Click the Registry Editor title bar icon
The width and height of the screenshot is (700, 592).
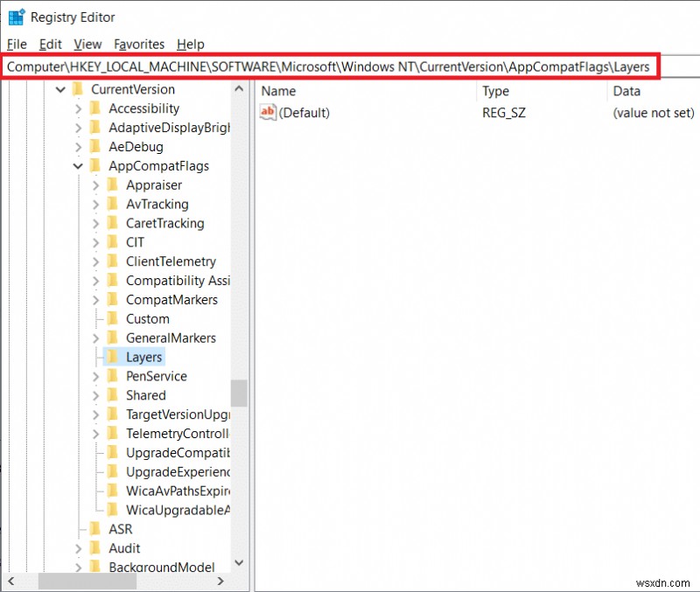(x=15, y=17)
